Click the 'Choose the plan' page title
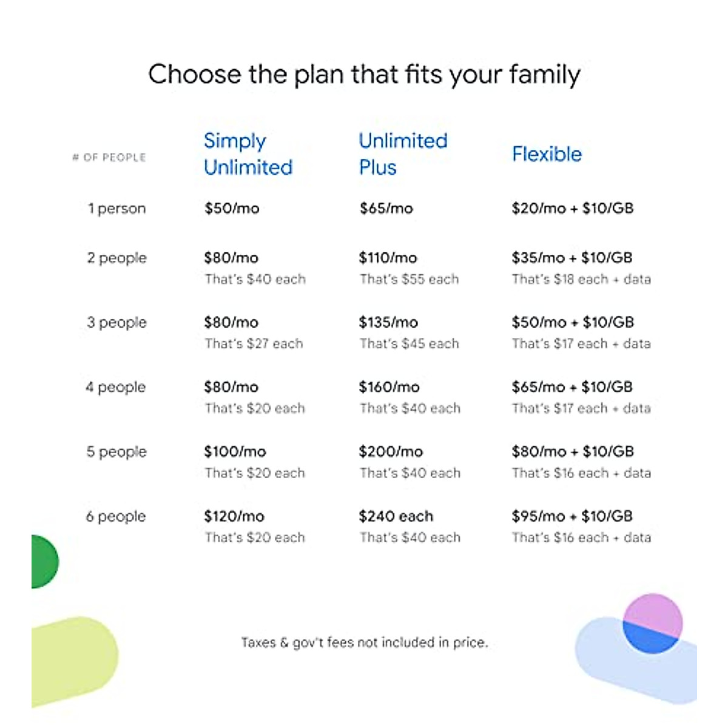 [x=364, y=75]
